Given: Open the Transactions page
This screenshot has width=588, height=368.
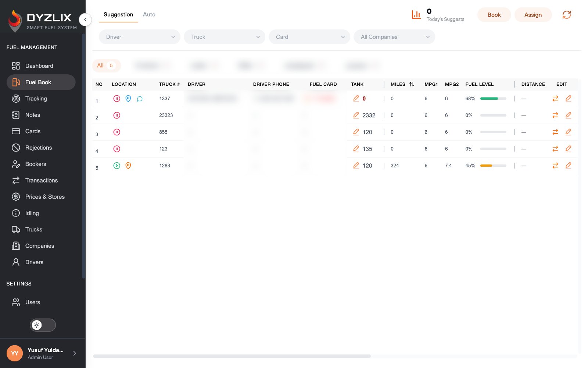Looking at the screenshot, I should [x=41, y=180].
